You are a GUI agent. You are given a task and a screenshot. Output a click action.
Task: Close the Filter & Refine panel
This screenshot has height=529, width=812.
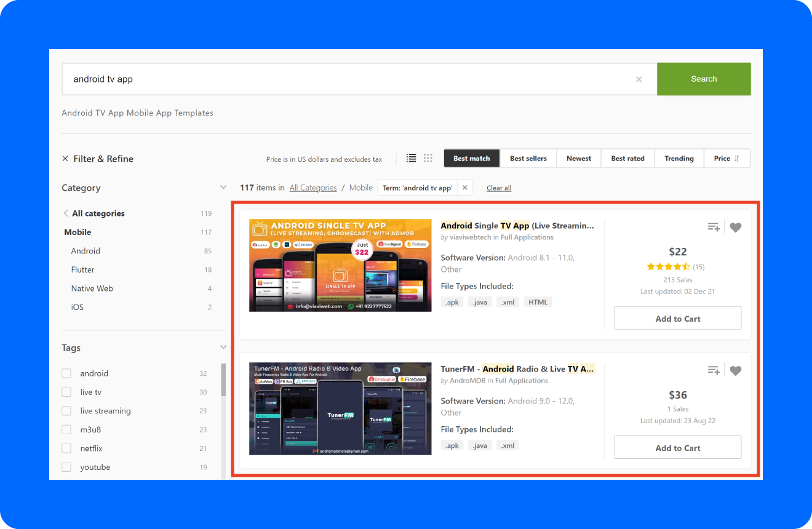point(65,159)
